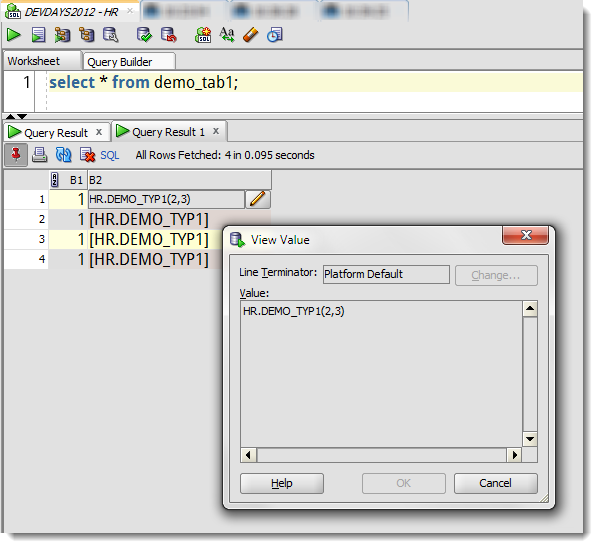The image size is (598, 548).
Task: Select row number 1 in result grid
Action: point(26,199)
